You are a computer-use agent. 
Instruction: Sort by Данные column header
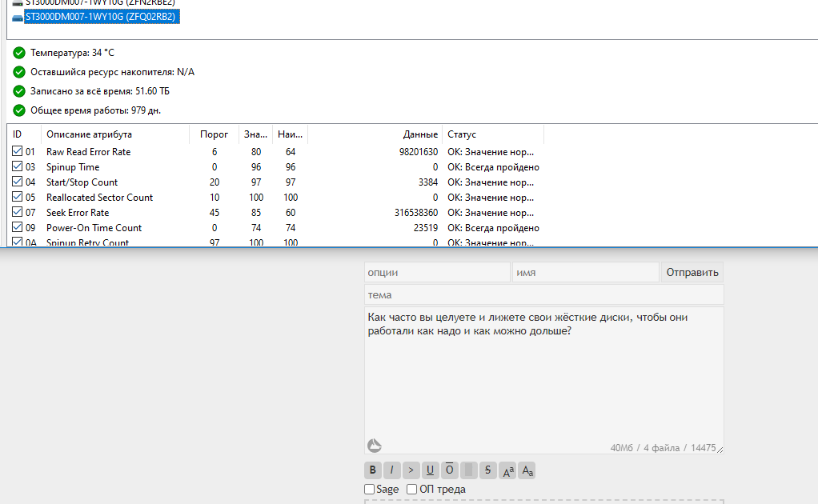tap(375, 134)
